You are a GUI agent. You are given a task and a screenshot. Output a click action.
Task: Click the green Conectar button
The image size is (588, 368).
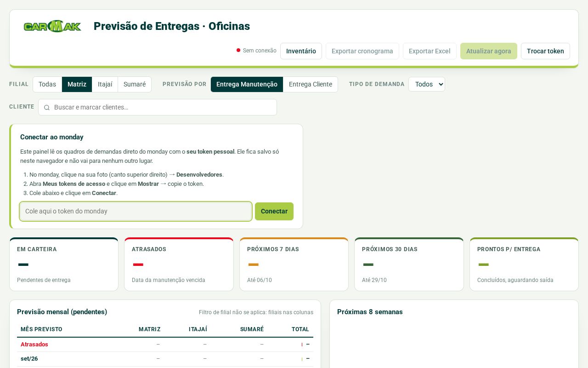pyautogui.click(x=274, y=211)
